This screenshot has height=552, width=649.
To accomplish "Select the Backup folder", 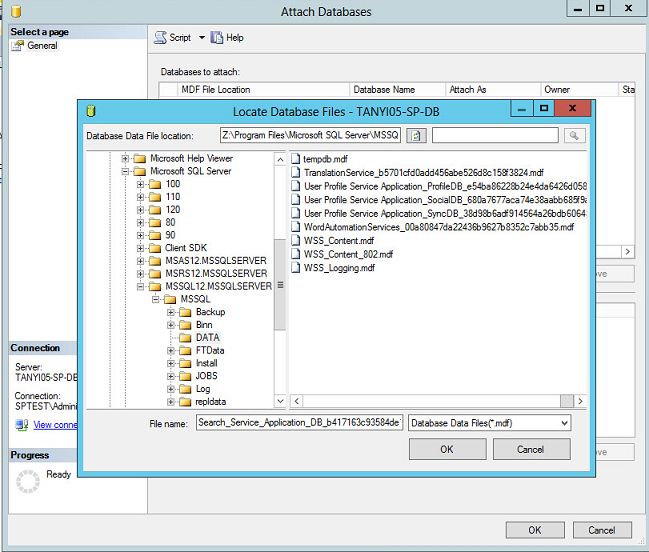I will [x=210, y=312].
